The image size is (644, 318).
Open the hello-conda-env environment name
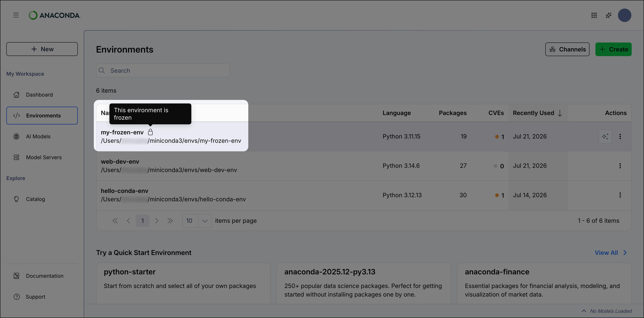[x=125, y=191]
